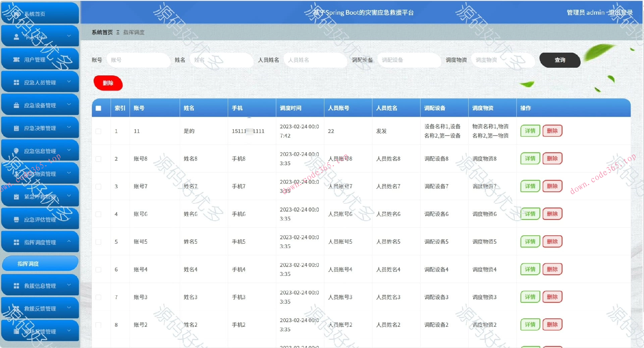The height and width of the screenshot is (348, 644).
Task: Click the 应急评估管理 monitor icon
Action: point(16,218)
